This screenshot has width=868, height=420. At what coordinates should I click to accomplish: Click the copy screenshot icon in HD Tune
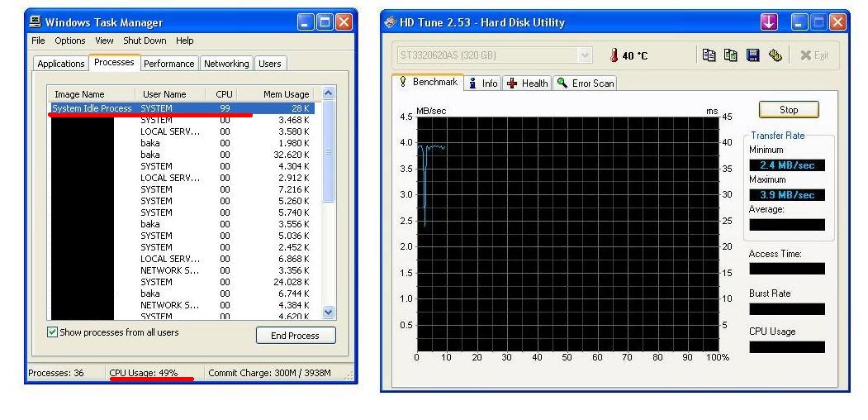point(731,55)
